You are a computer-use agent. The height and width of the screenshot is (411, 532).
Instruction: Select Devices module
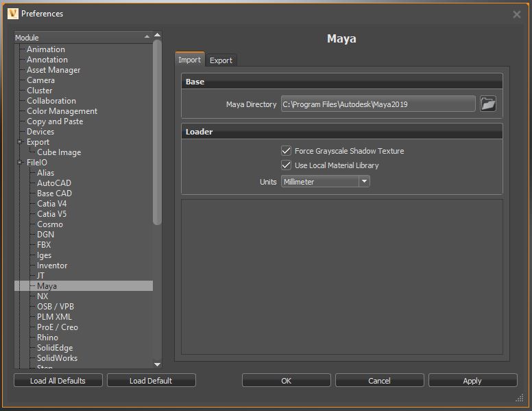point(40,132)
